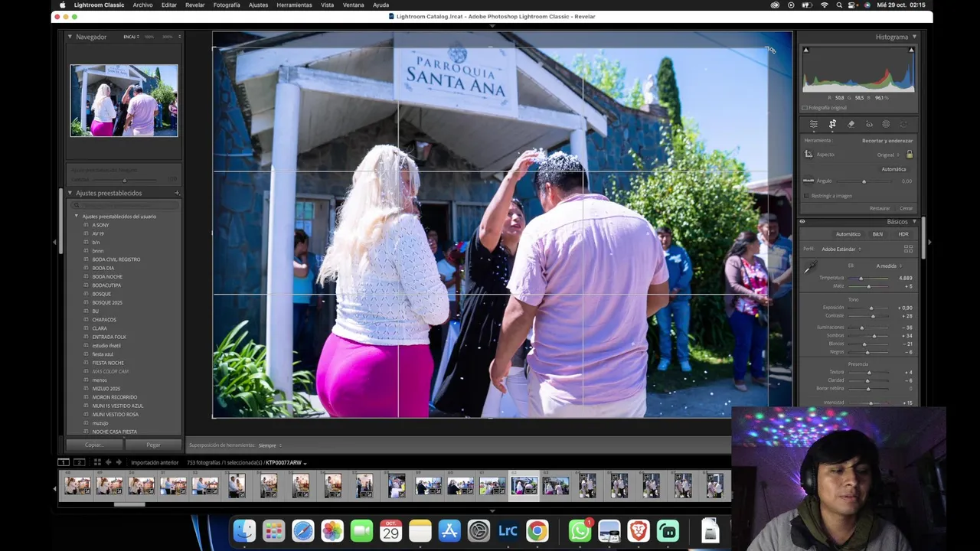This screenshot has width=980, height=551.
Task: Click the Pegar settings button
Action: (153, 445)
